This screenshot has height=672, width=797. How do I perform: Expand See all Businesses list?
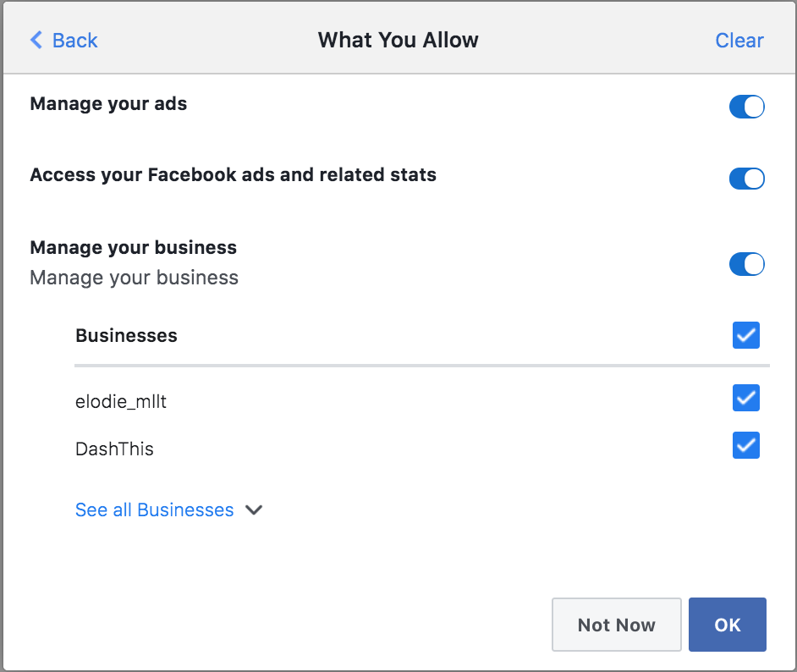tap(155, 510)
